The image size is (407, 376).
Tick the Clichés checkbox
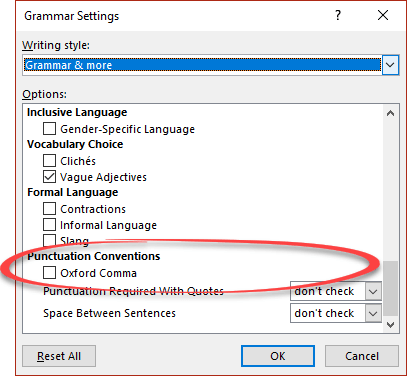(x=49, y=161)
